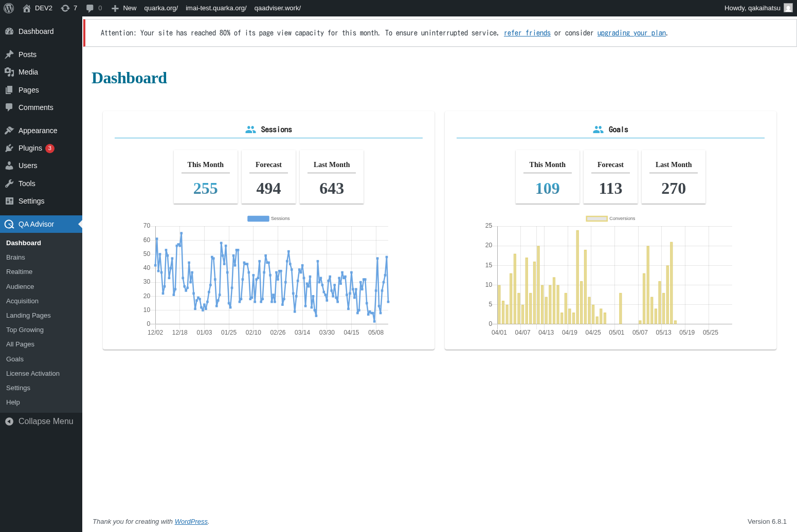
Task: Click the This Month sessions value 255
Action: (205, 189)
